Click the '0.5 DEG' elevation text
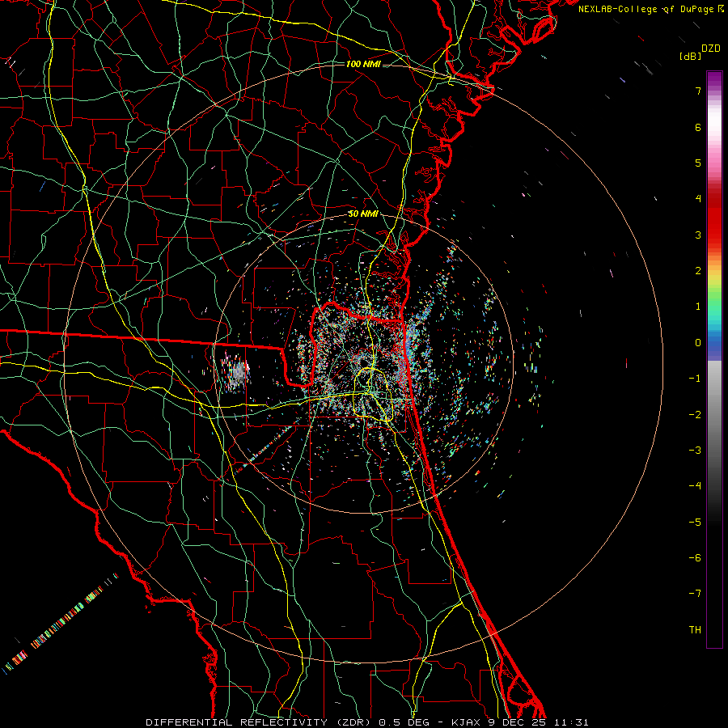728x728 pixels. click(405, 722)
